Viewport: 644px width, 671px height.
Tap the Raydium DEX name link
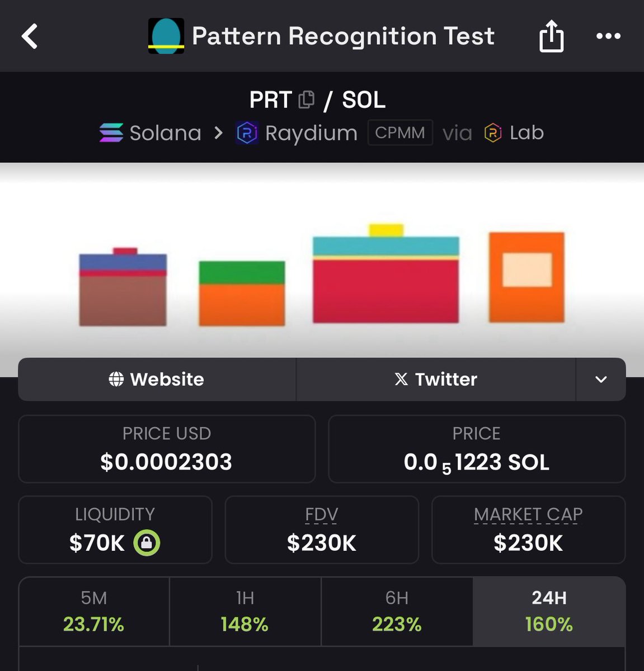tap(311, 134)
